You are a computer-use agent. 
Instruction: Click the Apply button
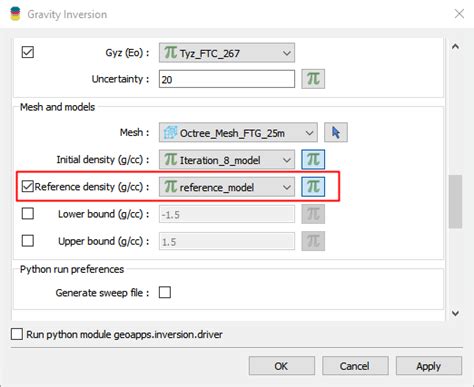tap(429, 366)
